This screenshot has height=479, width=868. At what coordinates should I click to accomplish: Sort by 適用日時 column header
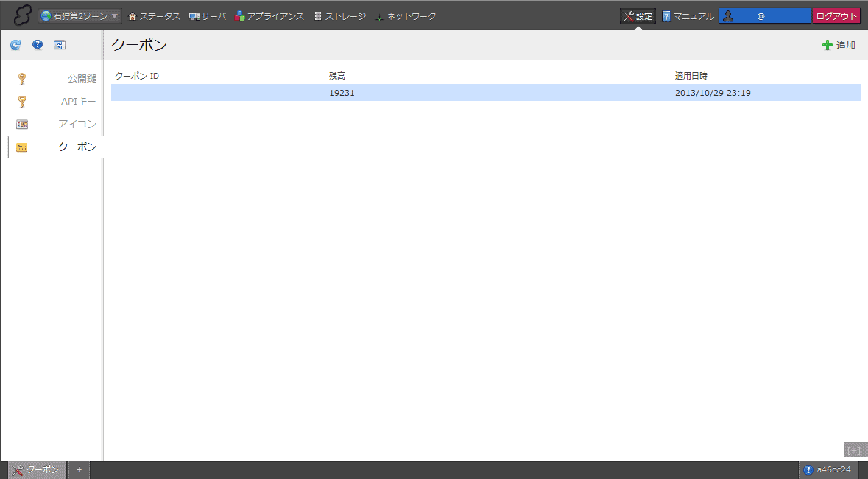click(691, 76)
